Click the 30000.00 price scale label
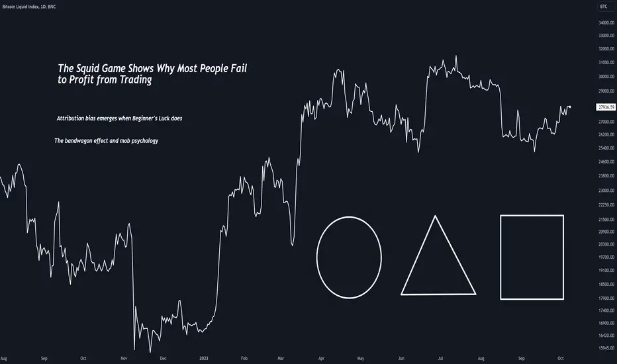 click(x=606, y=77)
